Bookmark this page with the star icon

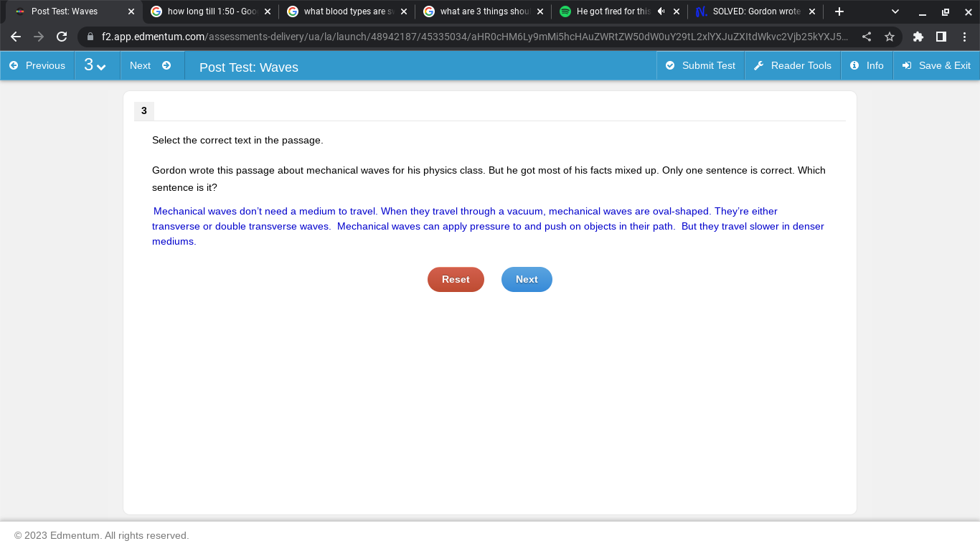click(890, 37)
